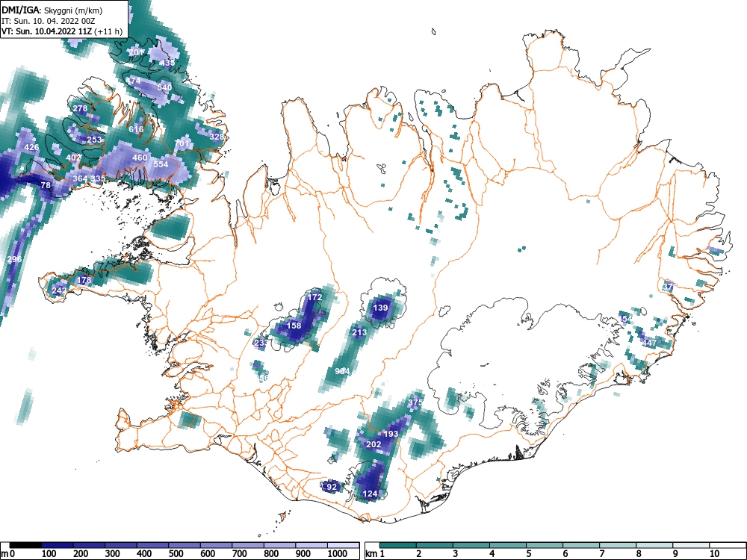This screenshot has width=747, height=560.
Task: Click the white swatch left of km 10
Action: click(691, 545)
